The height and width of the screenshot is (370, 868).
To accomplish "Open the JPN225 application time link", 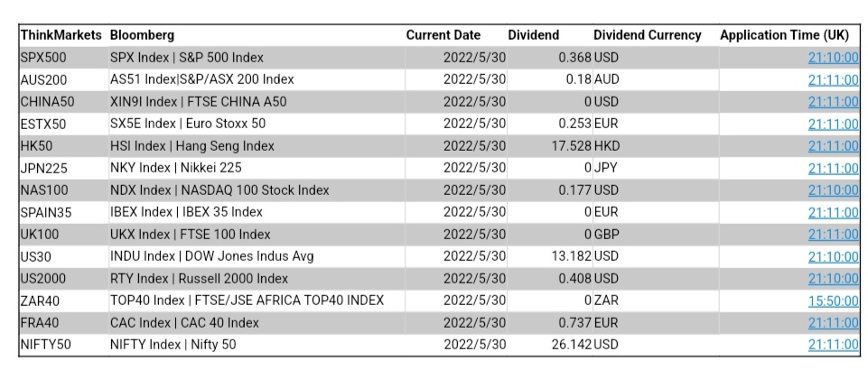I will tap(833, 168).
